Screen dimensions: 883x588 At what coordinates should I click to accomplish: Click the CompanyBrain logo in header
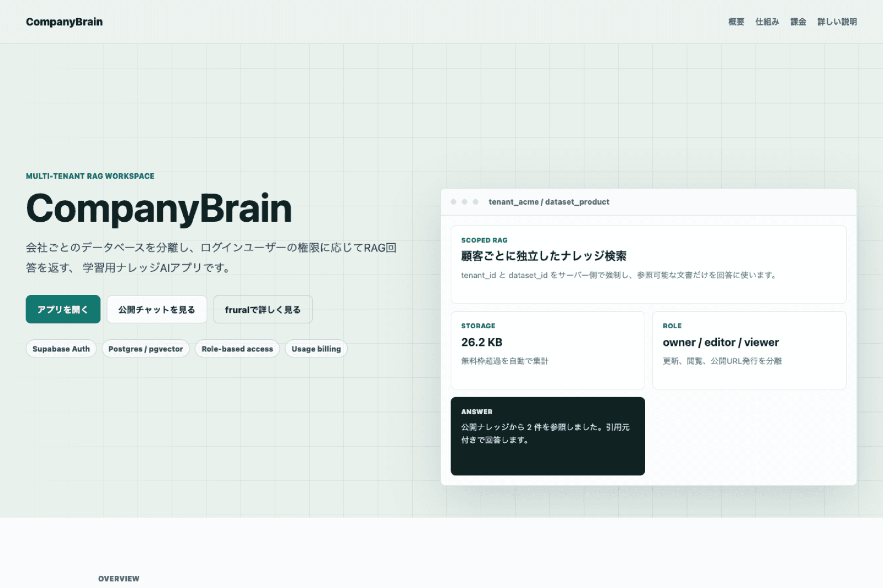point(64,22)
